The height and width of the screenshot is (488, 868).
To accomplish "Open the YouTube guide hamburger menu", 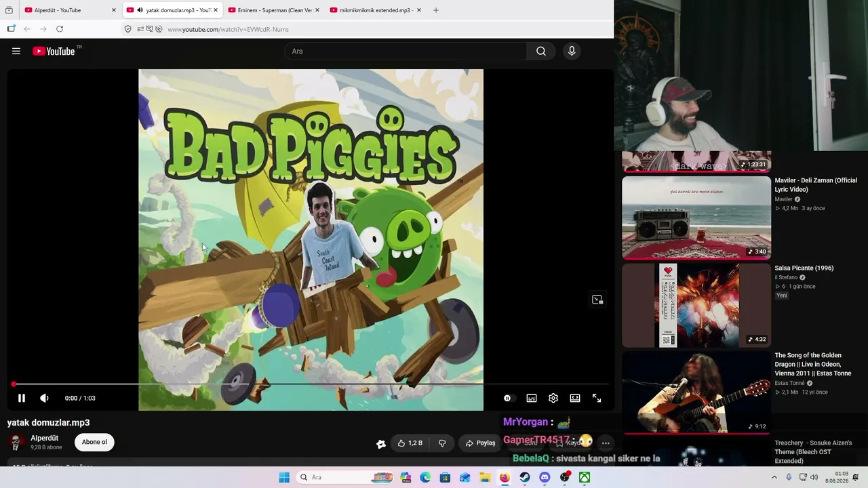I will tap(16, 51).
